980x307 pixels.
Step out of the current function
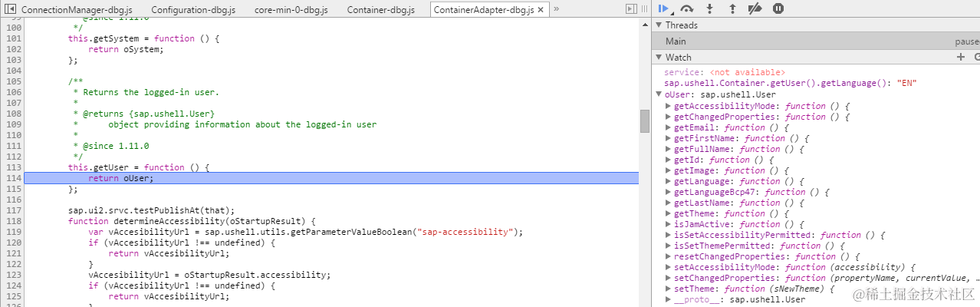pos(732,8)
